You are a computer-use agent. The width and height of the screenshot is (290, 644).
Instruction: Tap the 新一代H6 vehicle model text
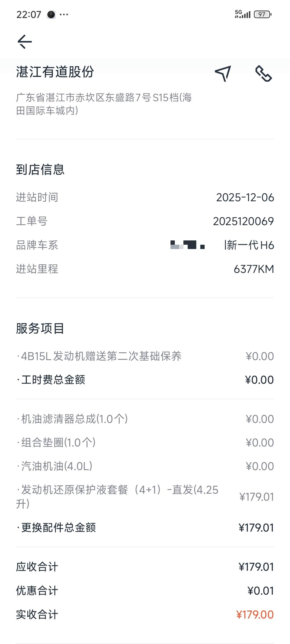[x=250, y=245]
